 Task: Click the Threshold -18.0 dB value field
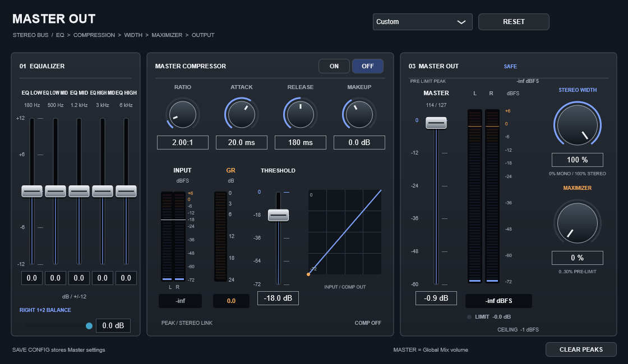(278, 298)
